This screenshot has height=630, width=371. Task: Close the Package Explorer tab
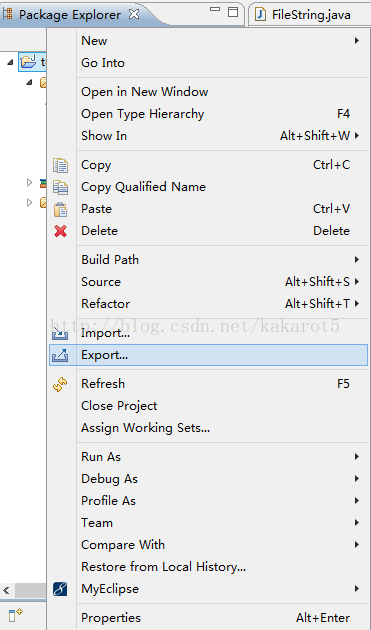[x=134, y=14]
